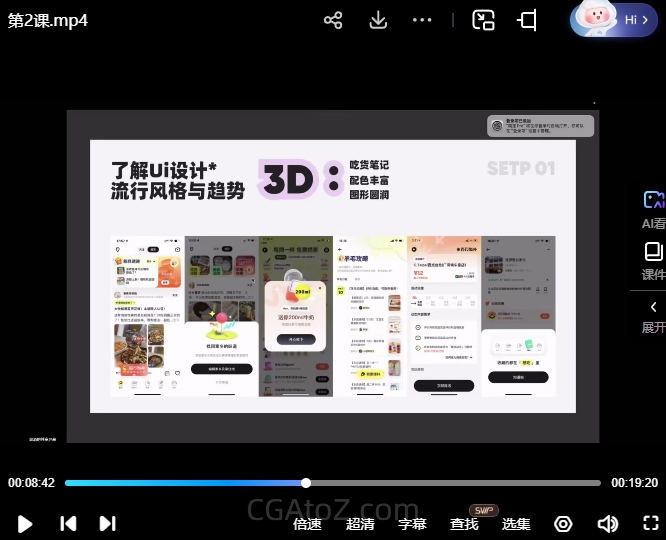666x540 pixels.
Task: Download the video 第2课.mp4
Action: tap(378, 20)
